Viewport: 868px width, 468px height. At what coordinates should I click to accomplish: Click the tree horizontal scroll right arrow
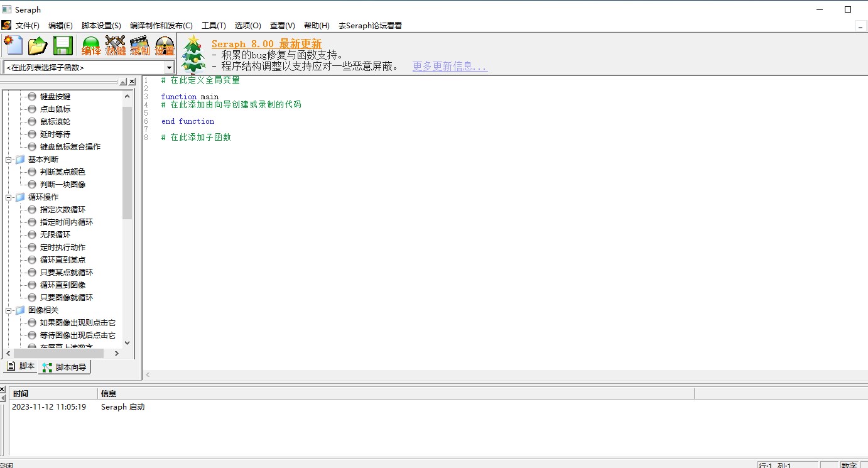117,354
